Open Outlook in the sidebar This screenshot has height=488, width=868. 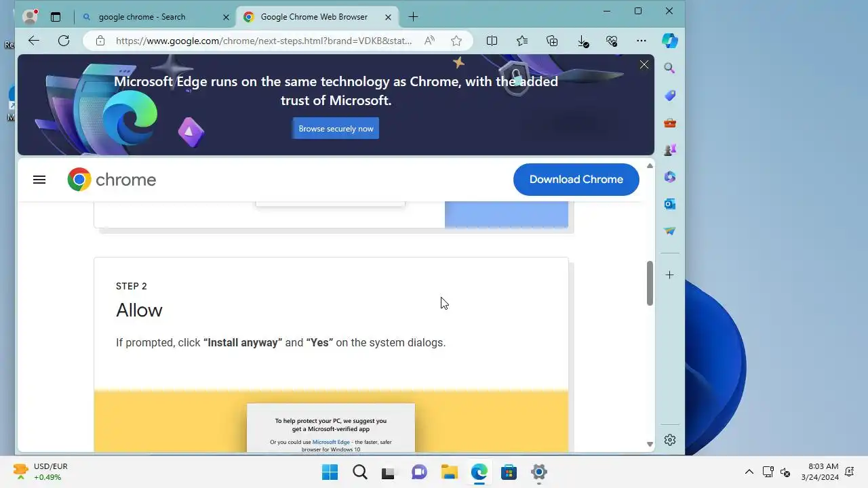670,204
